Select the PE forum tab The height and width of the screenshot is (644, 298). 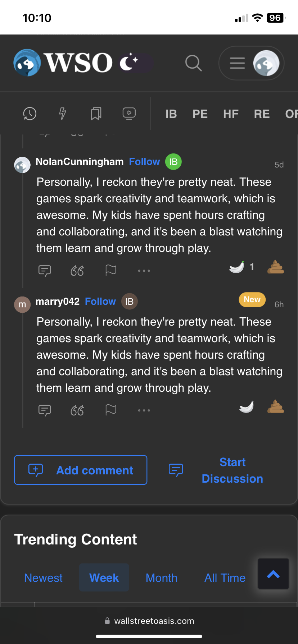pyautogui.click(x=200, y=114)
